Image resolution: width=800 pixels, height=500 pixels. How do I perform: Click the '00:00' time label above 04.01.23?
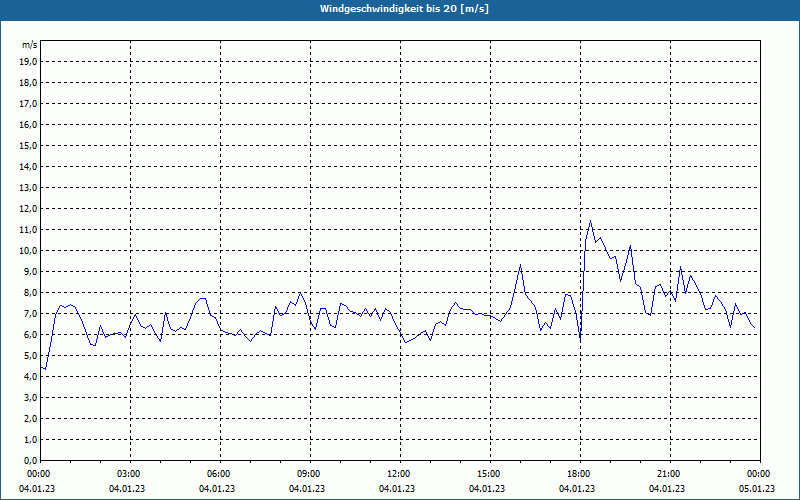point(38,474)
